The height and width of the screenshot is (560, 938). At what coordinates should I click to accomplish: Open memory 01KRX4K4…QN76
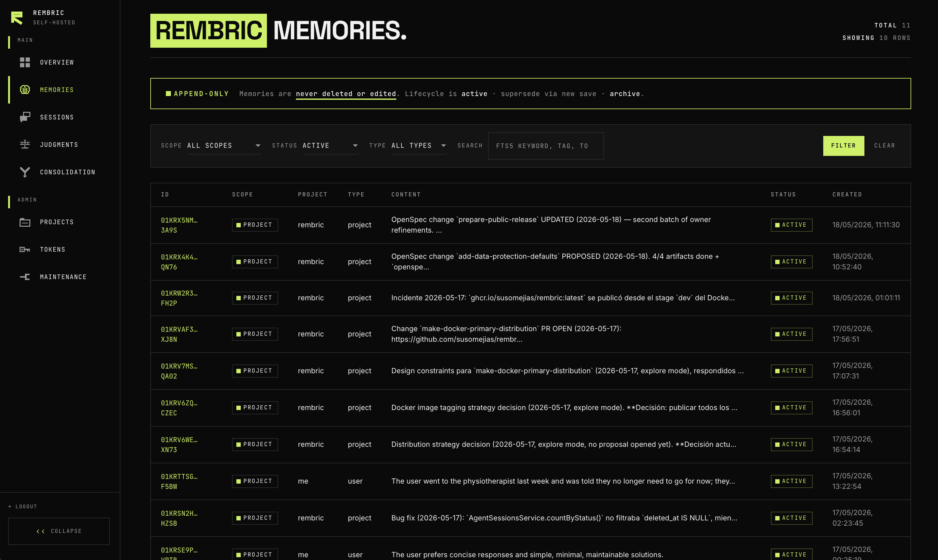179,262
